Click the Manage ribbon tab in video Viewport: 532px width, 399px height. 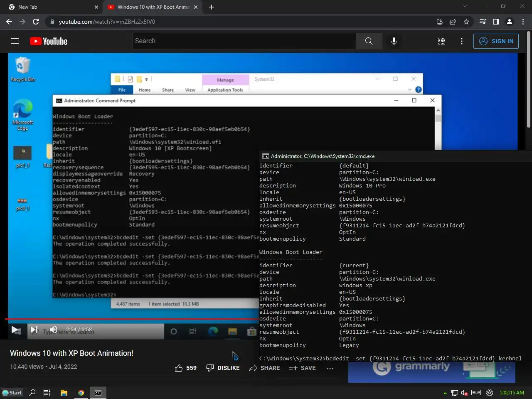(225, 80)
